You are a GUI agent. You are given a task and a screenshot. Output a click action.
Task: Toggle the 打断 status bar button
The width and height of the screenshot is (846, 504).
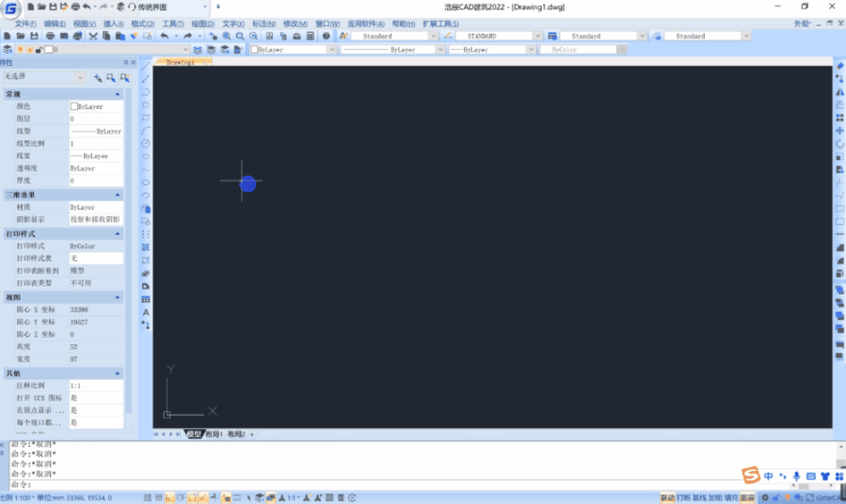pos(683,497)
